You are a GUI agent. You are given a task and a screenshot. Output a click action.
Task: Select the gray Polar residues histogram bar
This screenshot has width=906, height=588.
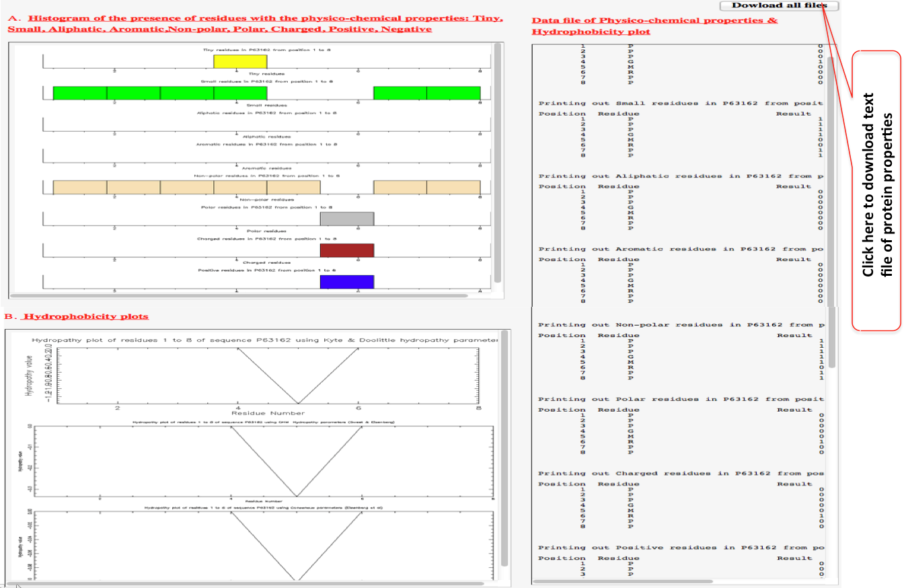pyautogui.click(x=346, y=218)
